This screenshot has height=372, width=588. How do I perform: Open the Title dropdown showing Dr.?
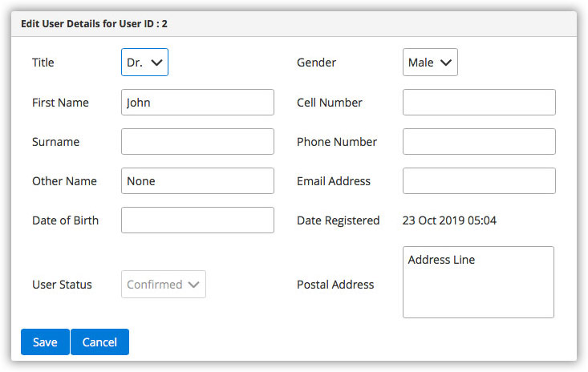point(144,63)
